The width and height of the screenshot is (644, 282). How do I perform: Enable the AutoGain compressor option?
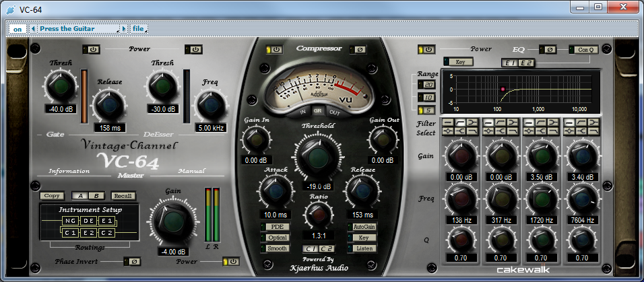(x=362, y=227)
